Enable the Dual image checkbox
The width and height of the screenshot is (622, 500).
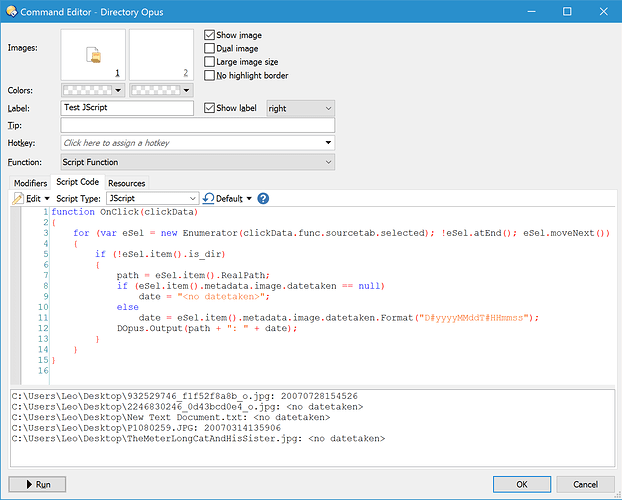click(209, 48)
